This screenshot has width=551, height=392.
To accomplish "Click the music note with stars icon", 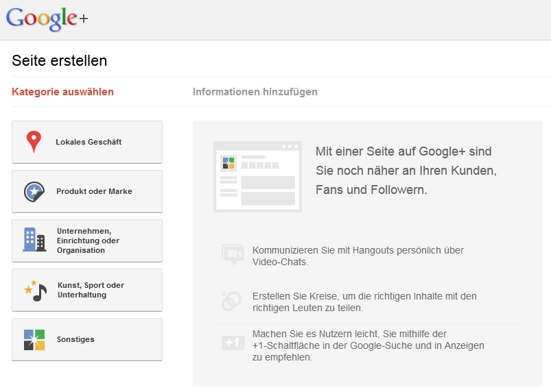I will [35, 291].
